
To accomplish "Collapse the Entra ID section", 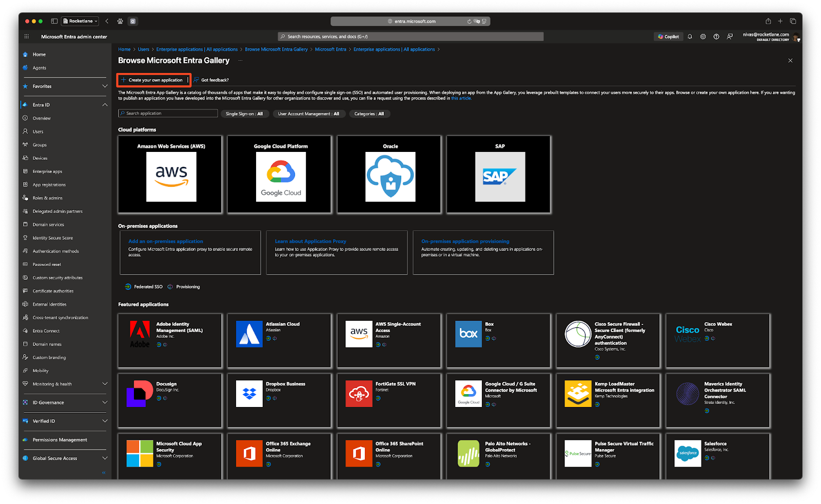I will pyautogui.click(x=105, y=105).
